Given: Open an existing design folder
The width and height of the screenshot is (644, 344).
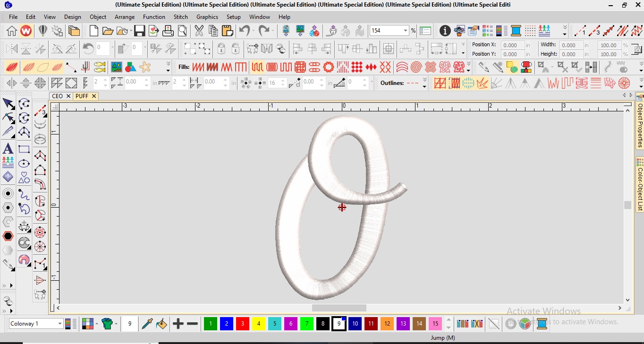Looking at the screenshot, I should click(108, 31).
